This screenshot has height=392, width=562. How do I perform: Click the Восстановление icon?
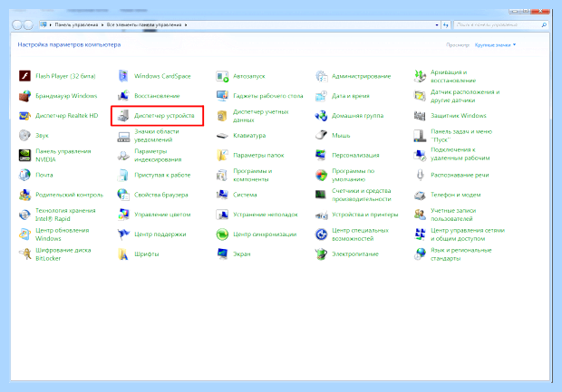tap(123, 96)
